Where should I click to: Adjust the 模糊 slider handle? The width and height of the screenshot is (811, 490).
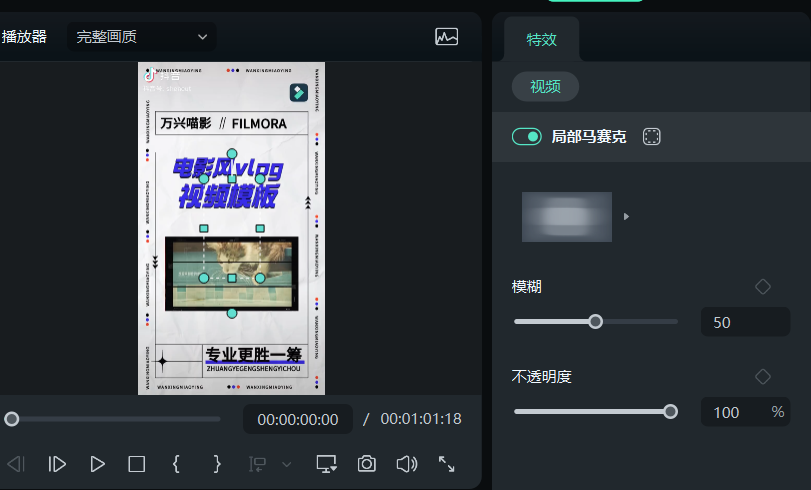click(x=595, y=322)
